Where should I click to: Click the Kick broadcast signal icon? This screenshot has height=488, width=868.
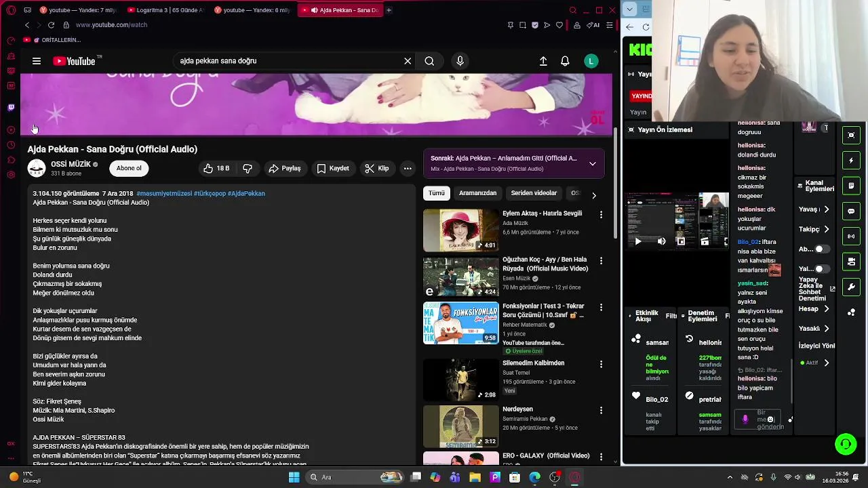click(x=851, y=237)
